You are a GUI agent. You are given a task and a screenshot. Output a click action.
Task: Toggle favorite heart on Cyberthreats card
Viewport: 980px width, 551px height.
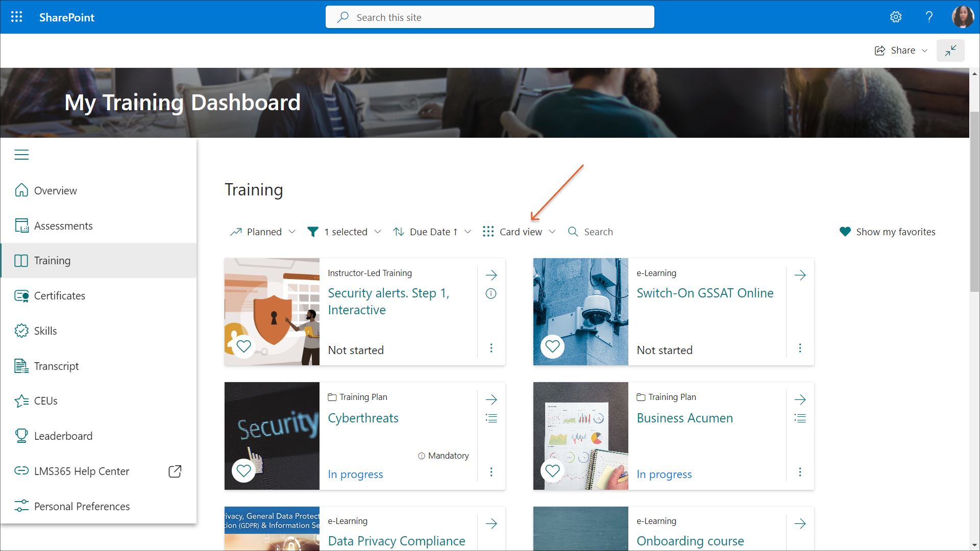pos(244,470)
